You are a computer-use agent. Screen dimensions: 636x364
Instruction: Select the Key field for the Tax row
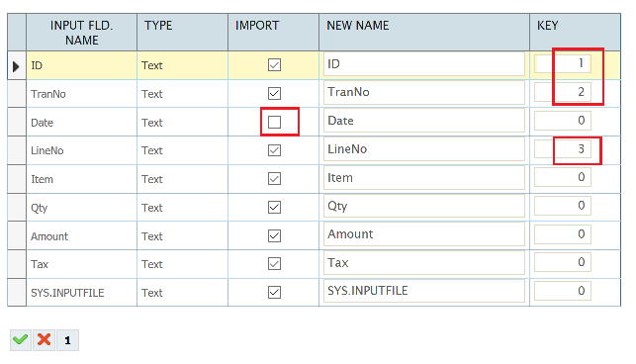(563, 262)
